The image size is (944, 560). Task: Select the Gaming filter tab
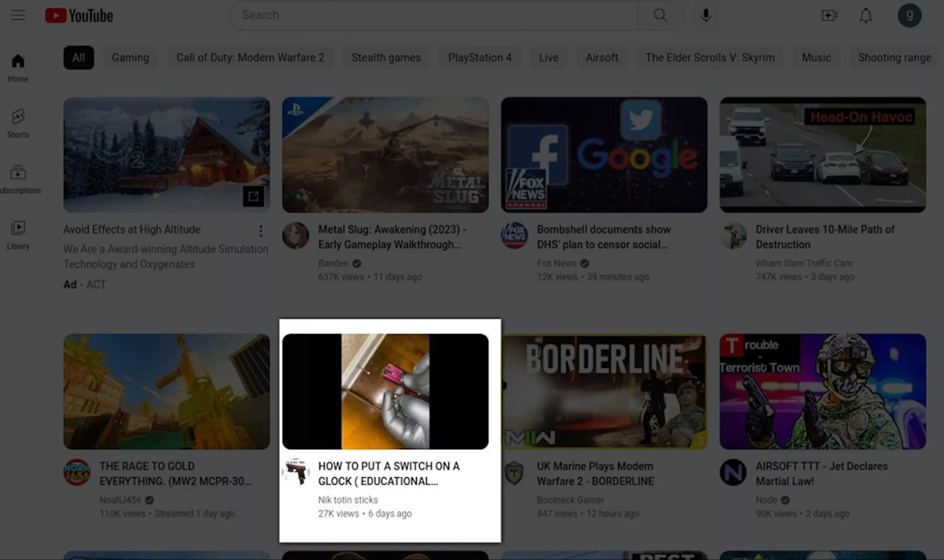130,57
